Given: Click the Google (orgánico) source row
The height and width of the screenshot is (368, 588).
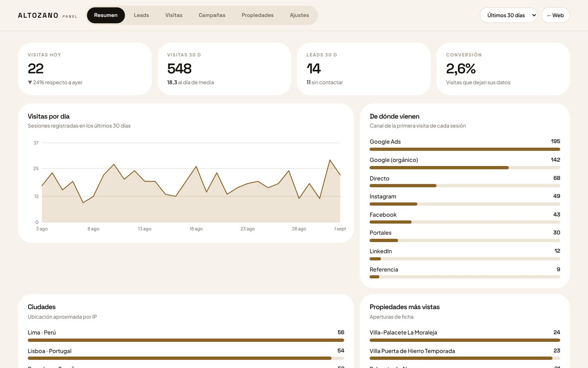Looking at the screenshot, I should point(465,163).
